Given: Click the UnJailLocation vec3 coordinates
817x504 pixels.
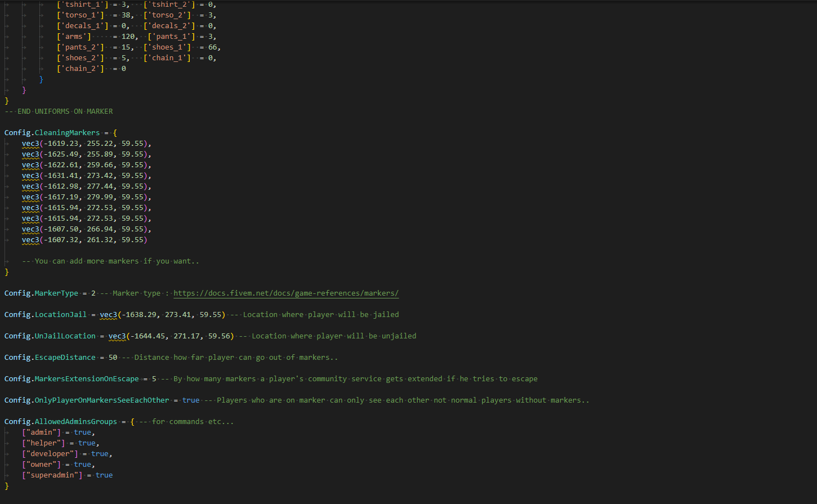Looking at the screenshot, I should click(x=171, y=336).
